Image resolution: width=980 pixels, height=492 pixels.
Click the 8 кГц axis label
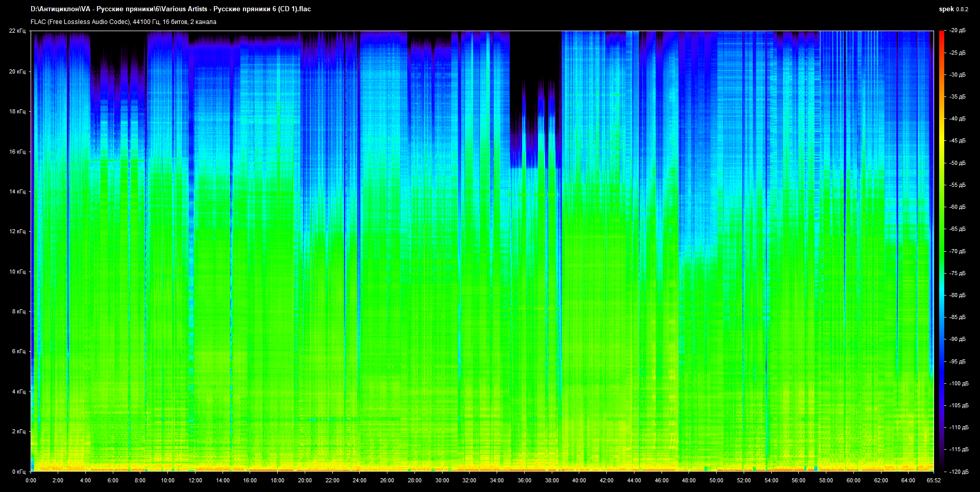[x=19, y=311]
